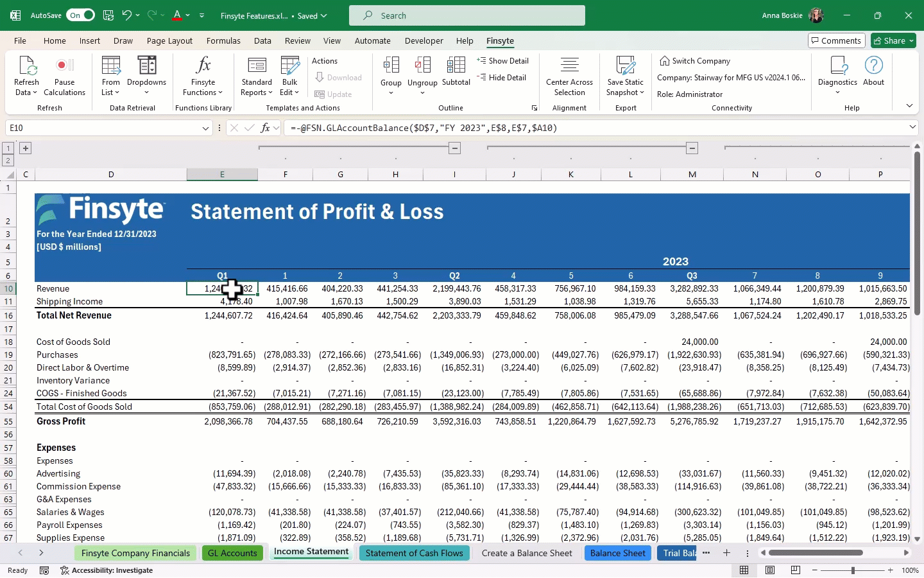The image size is (924, 578).
Task: Switch to the Home ribbon tab
Action: point(55,40)
